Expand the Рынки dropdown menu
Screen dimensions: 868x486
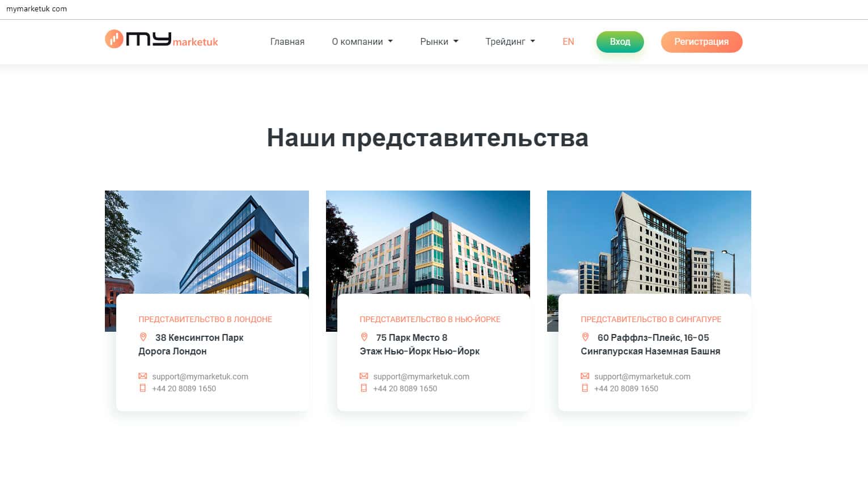pyautogui.click(x=439, y=41)
